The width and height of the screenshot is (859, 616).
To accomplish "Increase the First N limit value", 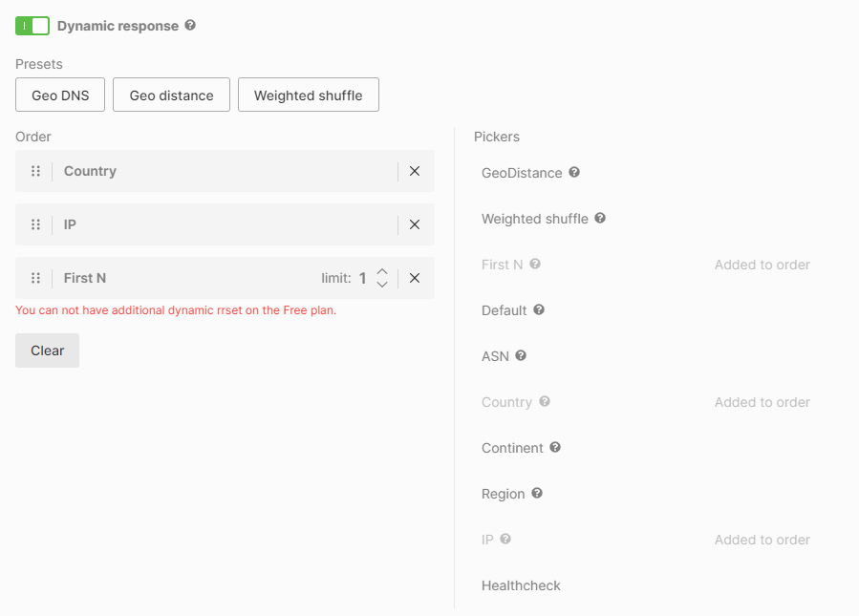I will coord(381,272).
